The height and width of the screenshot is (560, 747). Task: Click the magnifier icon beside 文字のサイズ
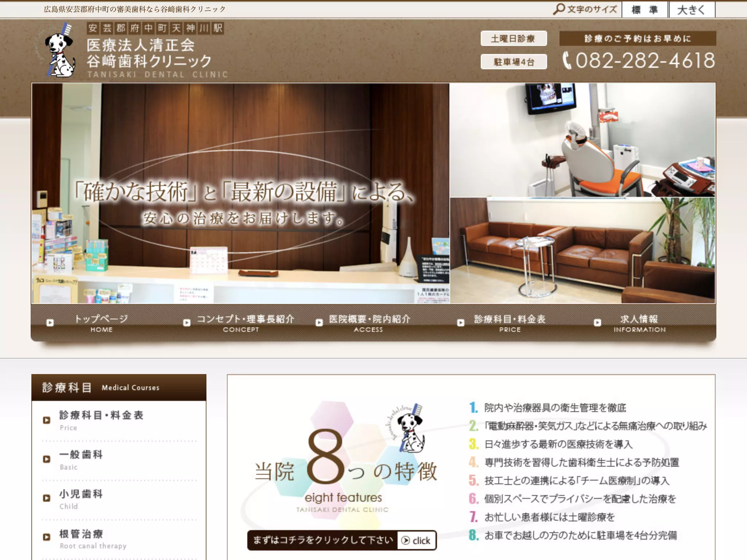[x=558, y=9]
